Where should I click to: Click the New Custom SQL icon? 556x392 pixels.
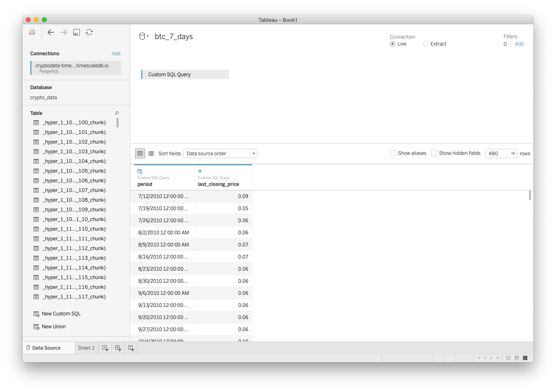(36, 314)
